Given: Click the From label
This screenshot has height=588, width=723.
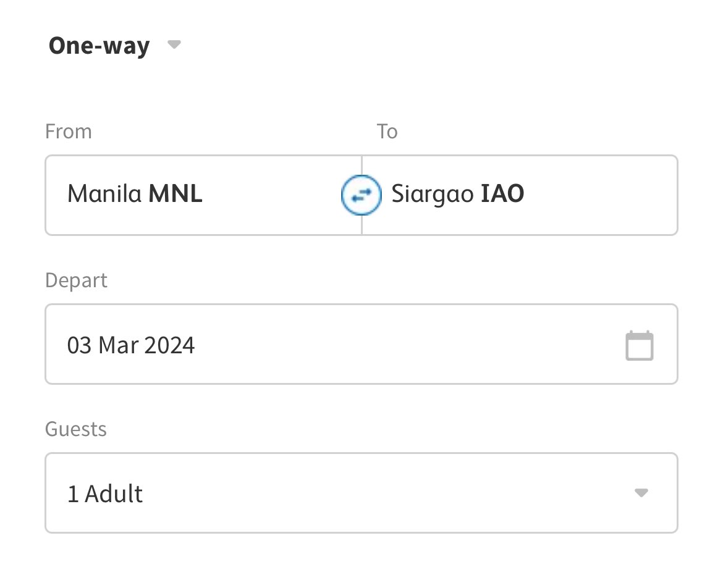Looking at the screenshot, I should tap(69, 132).
